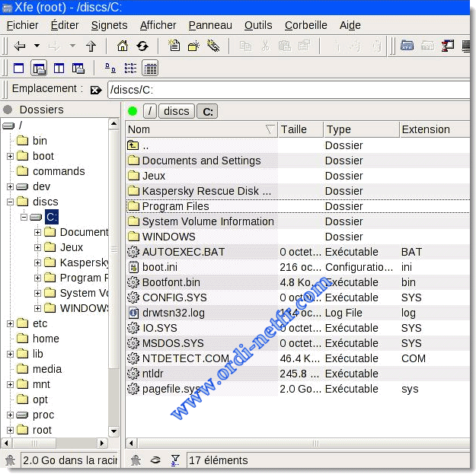Switch to tree and two panels view
476x474 pixels.
click(78, 68)
